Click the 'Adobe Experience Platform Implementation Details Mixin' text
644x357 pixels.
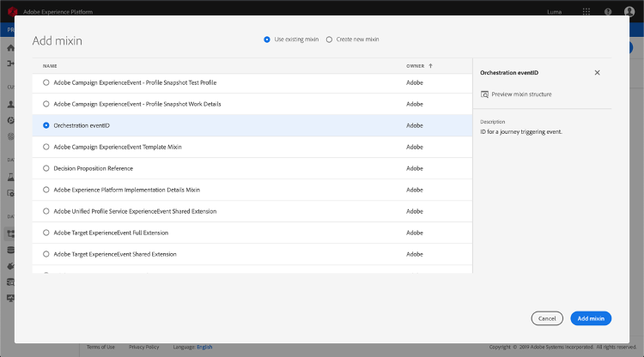[127, 190]
